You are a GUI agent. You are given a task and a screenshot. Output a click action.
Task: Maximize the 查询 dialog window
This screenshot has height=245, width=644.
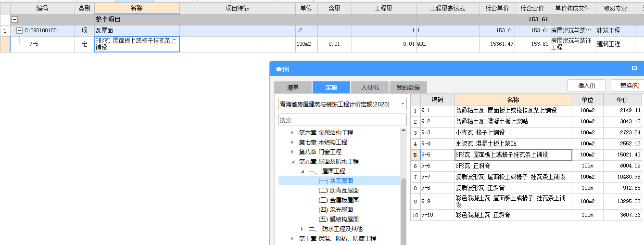(x=634, y=69)
